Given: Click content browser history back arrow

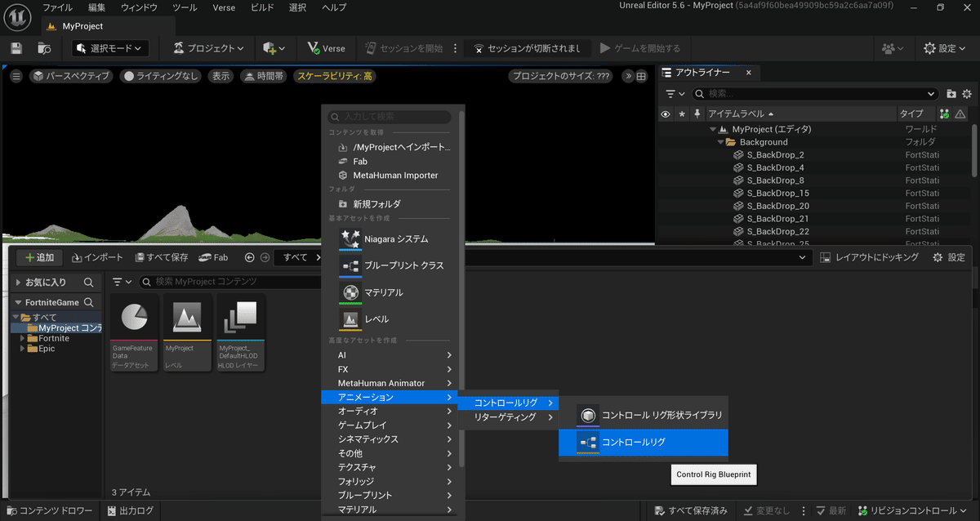Looking at the screenshot, I should tap(250, 257).
